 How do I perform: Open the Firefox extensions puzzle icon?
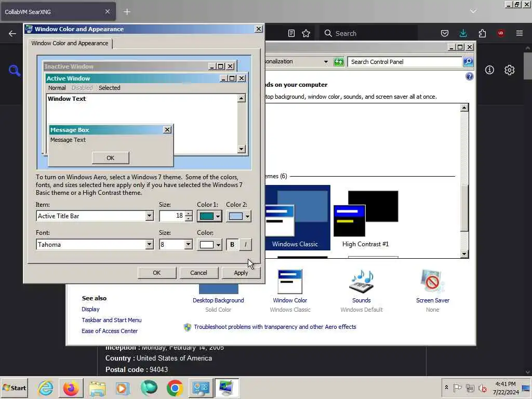(x=482, y=33)
